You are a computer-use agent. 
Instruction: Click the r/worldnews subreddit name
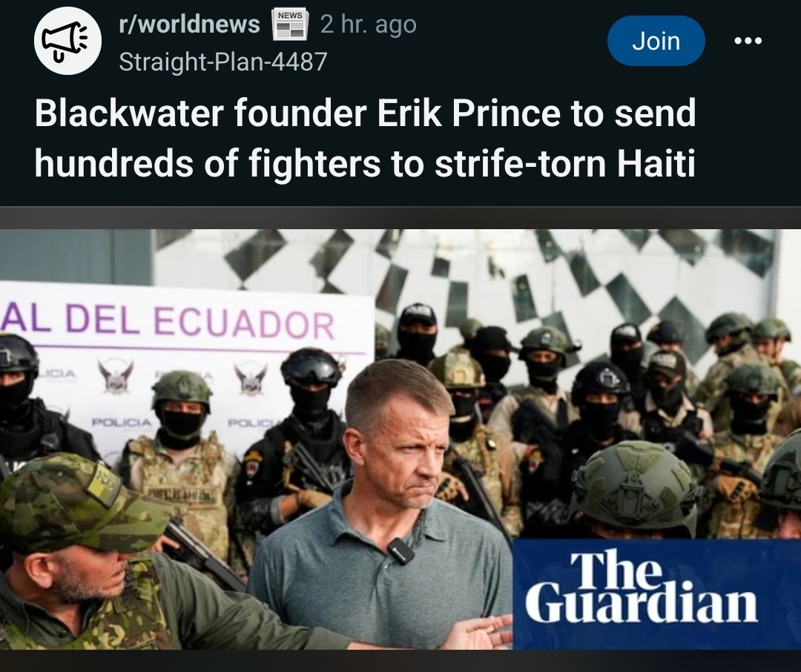(189, 24)
